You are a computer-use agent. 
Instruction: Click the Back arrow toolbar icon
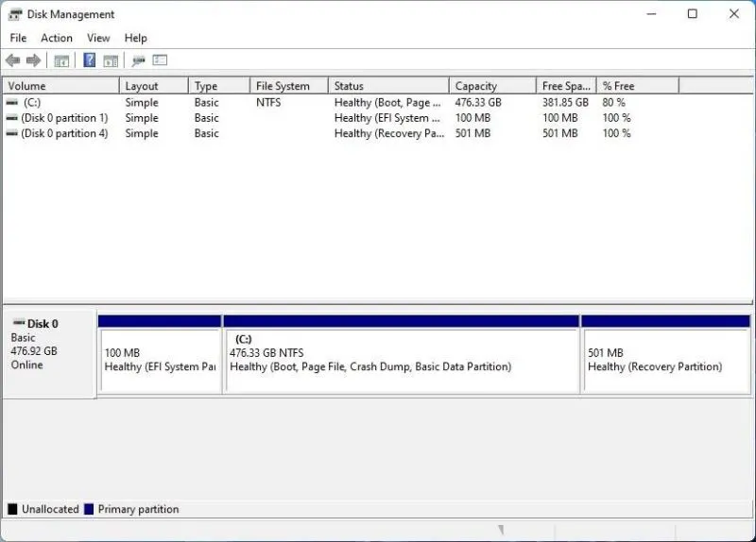coord(13,60)
